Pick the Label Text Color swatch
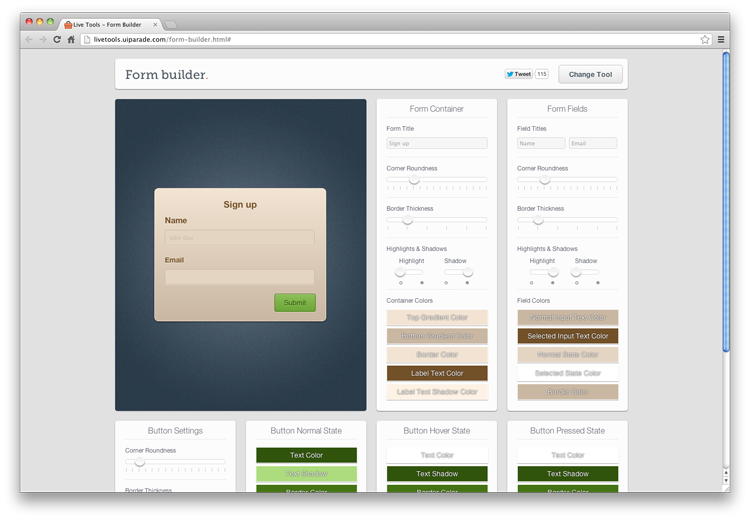 coord(437,373)
